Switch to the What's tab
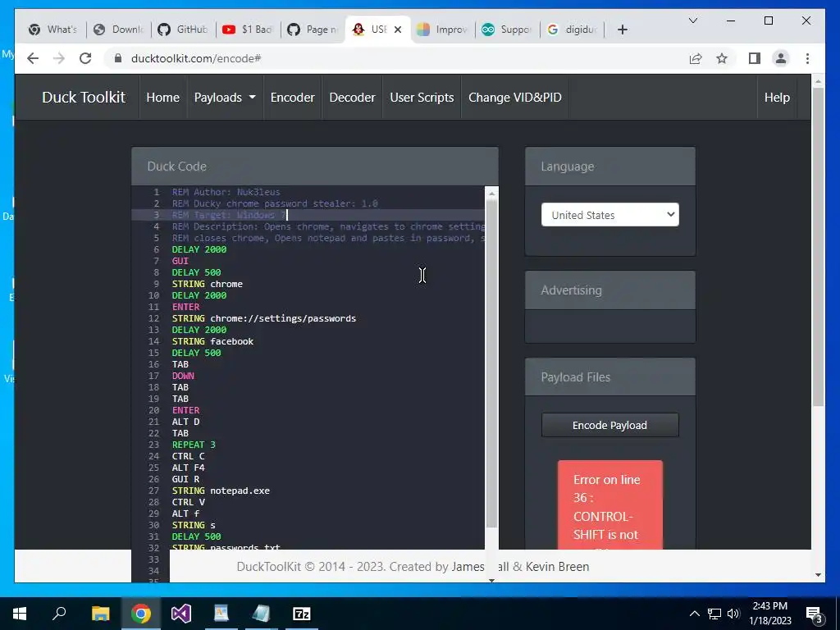Image resolution: width=840 pixels, height=630 pixels. click(x=53, y=30)
